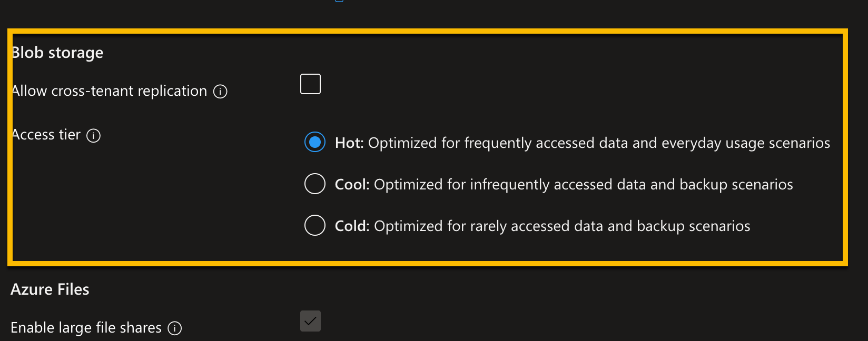Click the partially visible blue icon at top

pos(339,2)
